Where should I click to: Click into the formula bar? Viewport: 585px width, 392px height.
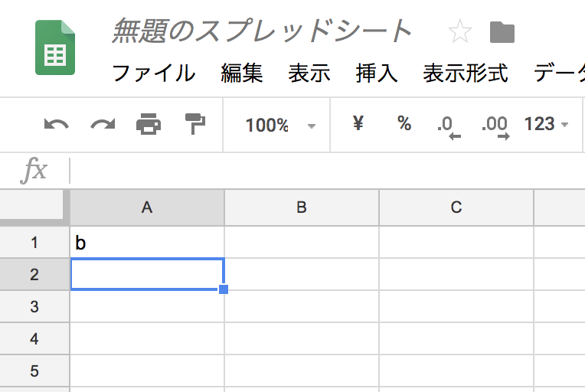(322, 170)
